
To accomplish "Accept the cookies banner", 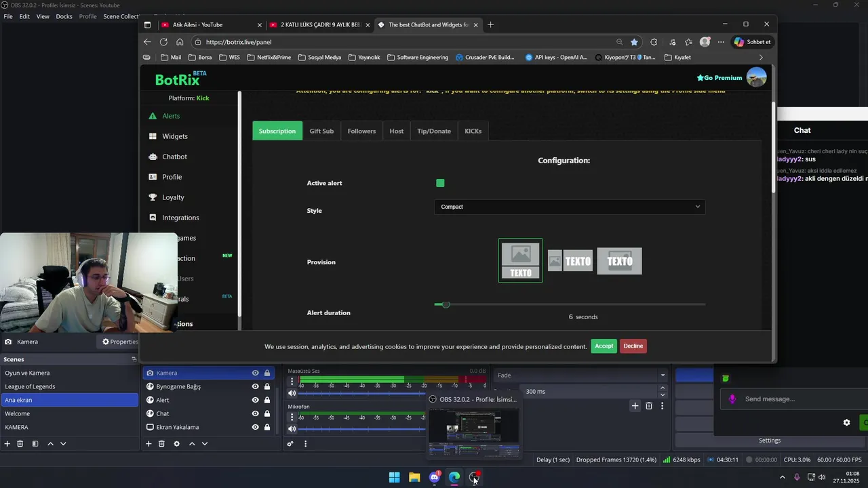I will click(x=604, y=346).
